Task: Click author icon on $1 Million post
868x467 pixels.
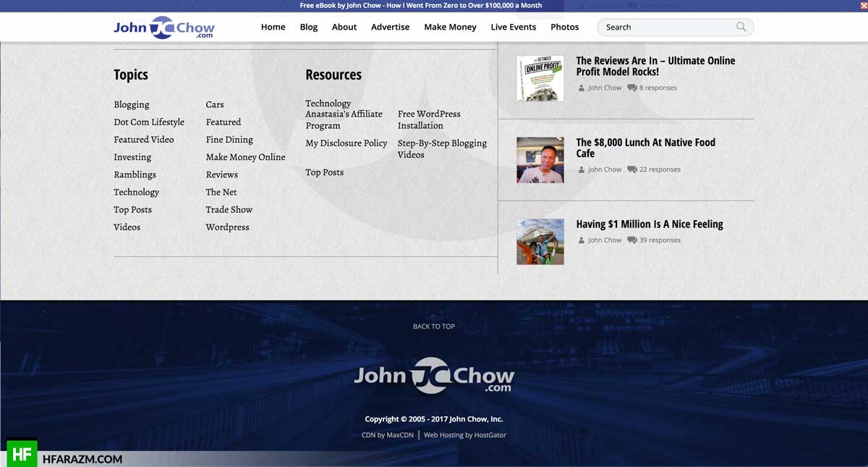Action: click(581, 240)
